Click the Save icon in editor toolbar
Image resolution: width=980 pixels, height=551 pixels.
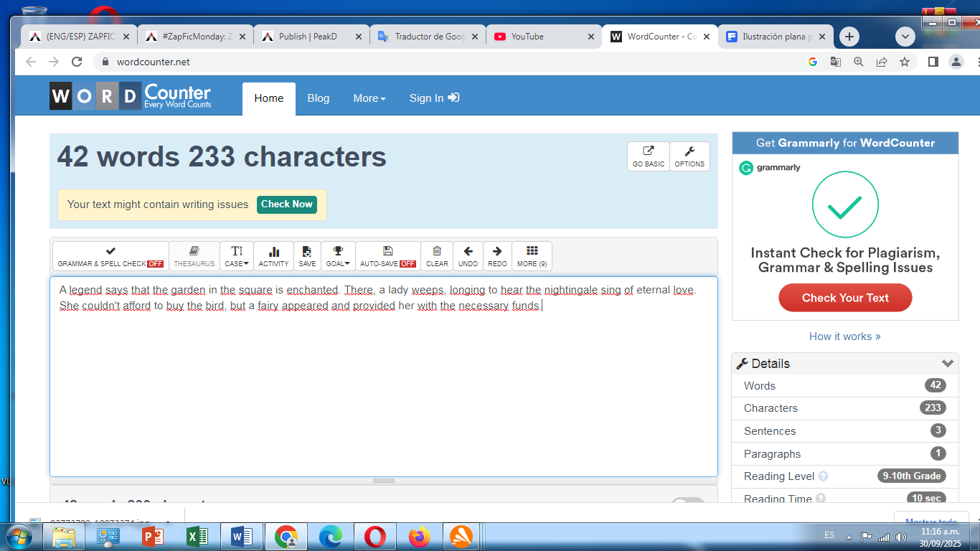307,256
